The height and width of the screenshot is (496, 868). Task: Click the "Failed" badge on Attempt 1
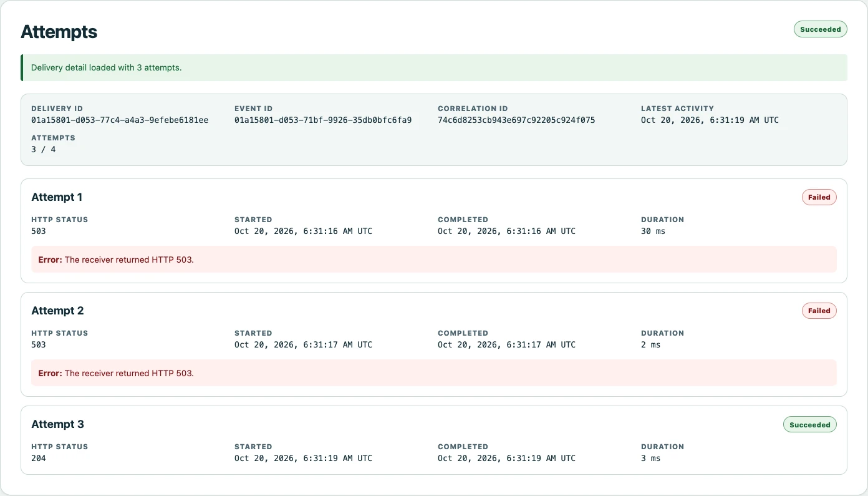tap(819, 197)
